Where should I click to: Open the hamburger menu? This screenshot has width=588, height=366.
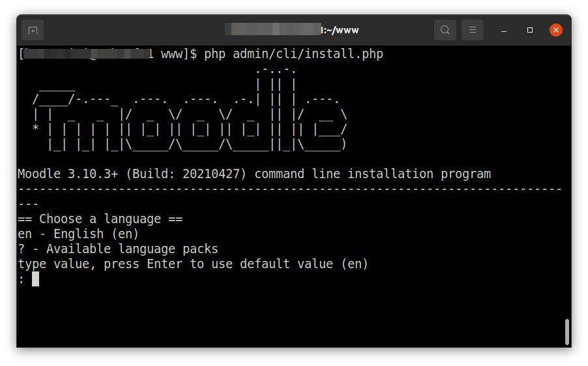[472, 30]
